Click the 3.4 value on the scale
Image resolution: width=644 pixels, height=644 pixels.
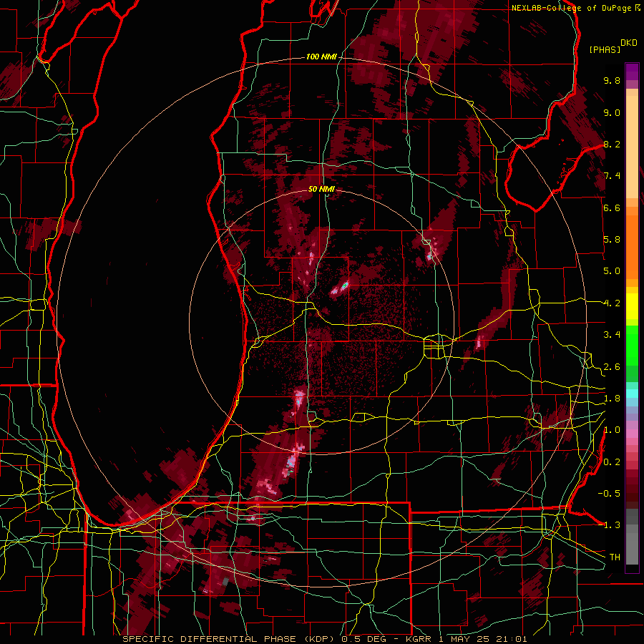[612, 335]
